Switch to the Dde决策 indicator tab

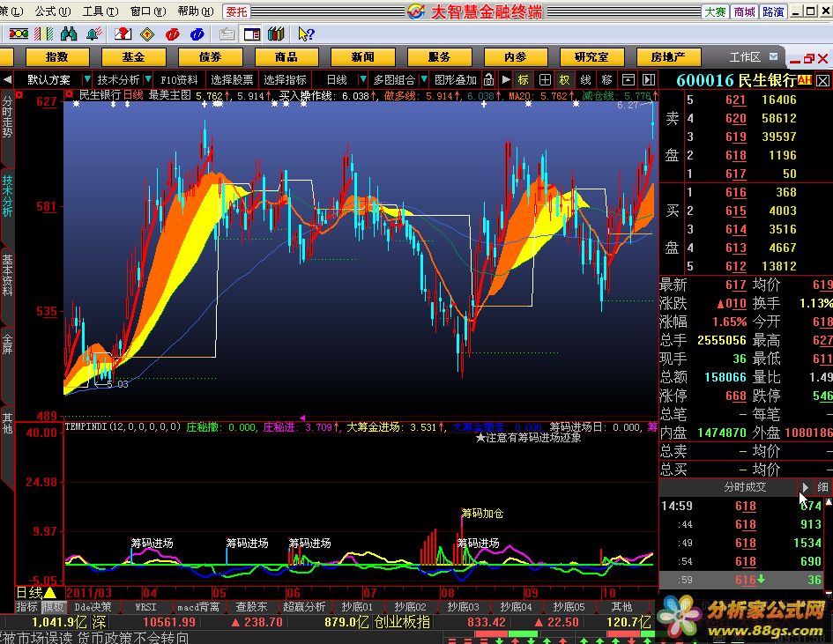[x=93, y=606]
